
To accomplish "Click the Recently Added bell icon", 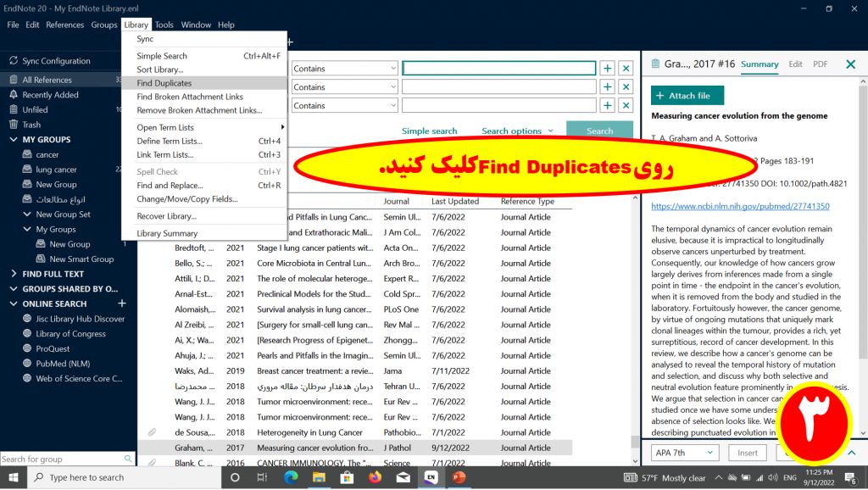I will [x=14, y=95].
